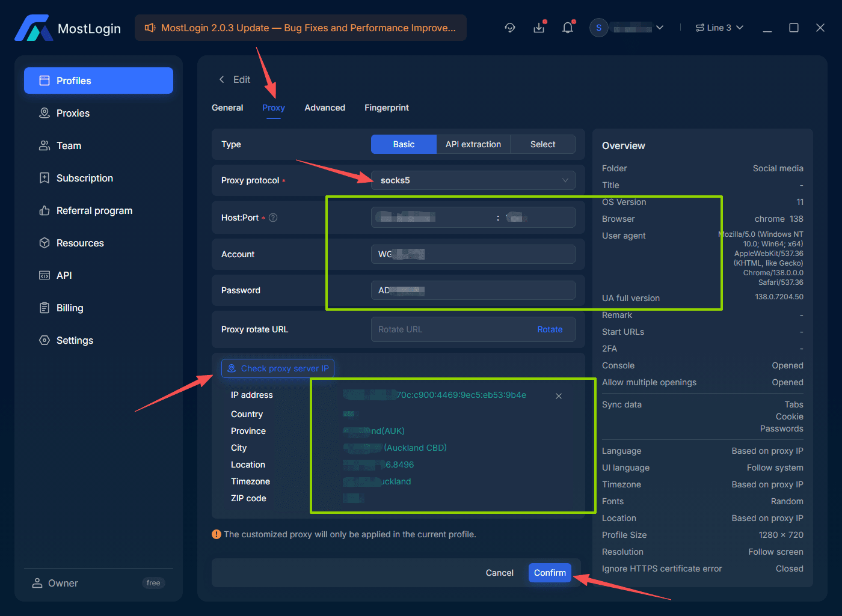Image resolution: width=842 pixels, height=616 pixels.
Task: Click the announcement megaphone icon
Action: point(150,28)
